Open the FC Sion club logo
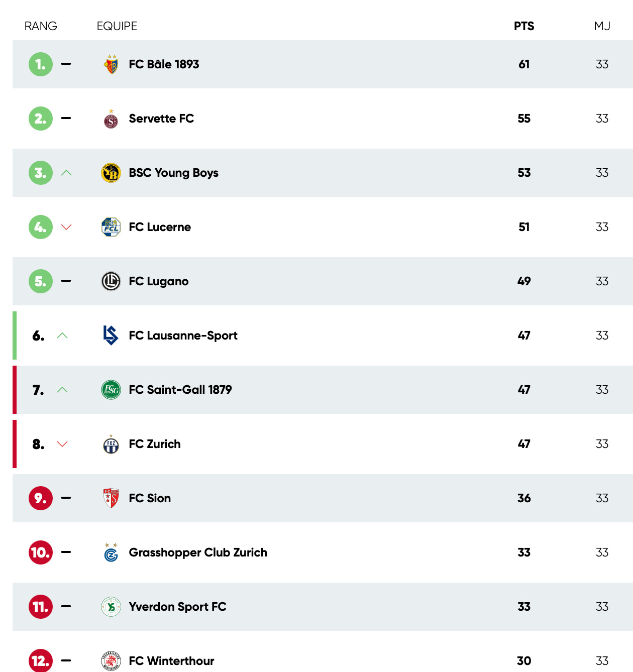633x672 pixels. 111,498
